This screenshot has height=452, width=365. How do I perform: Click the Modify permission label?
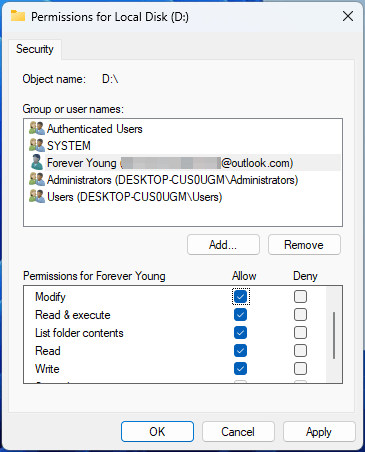tap(50, 297)
